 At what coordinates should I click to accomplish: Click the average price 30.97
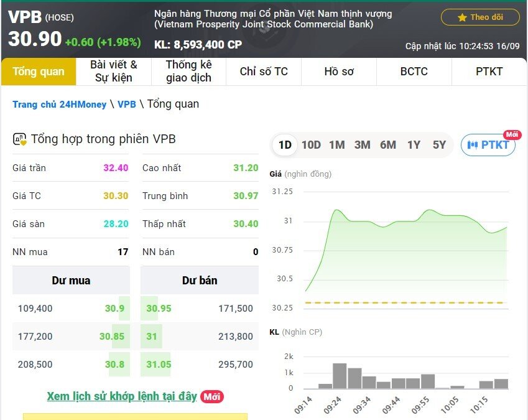point(246,195)
